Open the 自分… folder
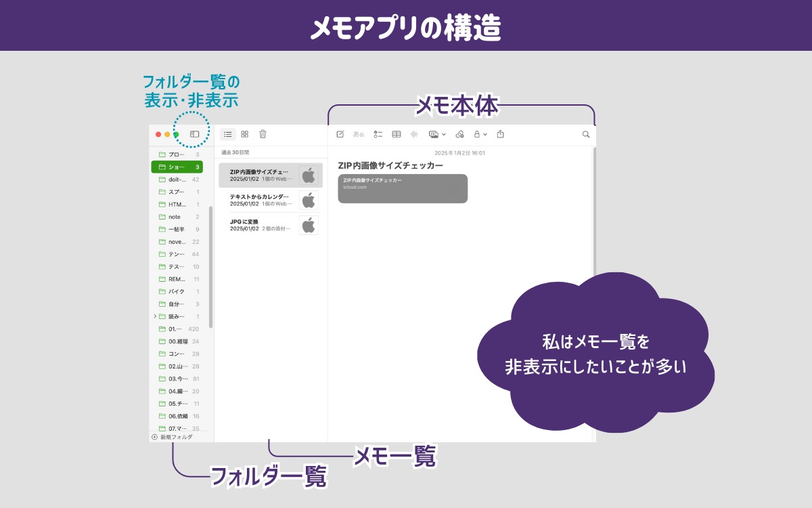The image size is (812, 508). tap(177, 303)
